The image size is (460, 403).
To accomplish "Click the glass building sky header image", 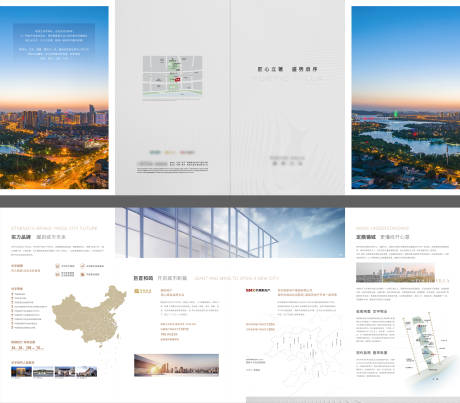I will [230, 233].
